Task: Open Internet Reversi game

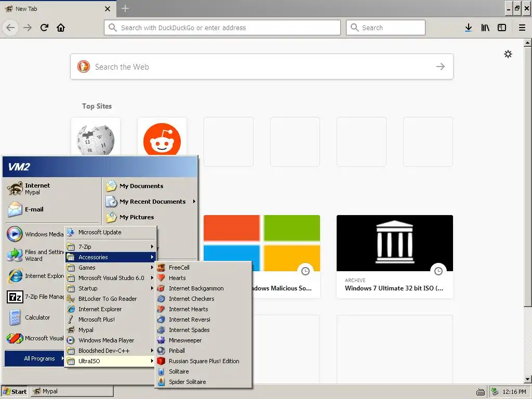Action: coord(203,320)
